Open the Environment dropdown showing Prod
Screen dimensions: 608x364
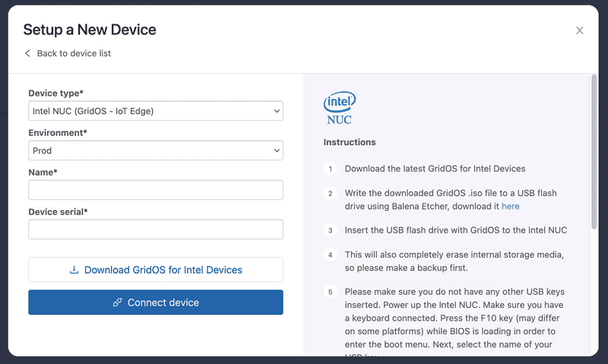[x=156, y=150]
